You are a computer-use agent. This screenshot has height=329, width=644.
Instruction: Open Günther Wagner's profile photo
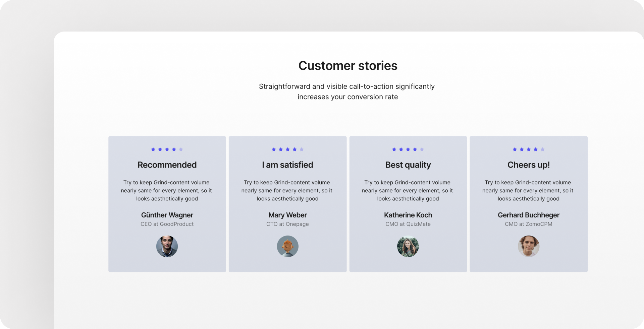[167, 246]
